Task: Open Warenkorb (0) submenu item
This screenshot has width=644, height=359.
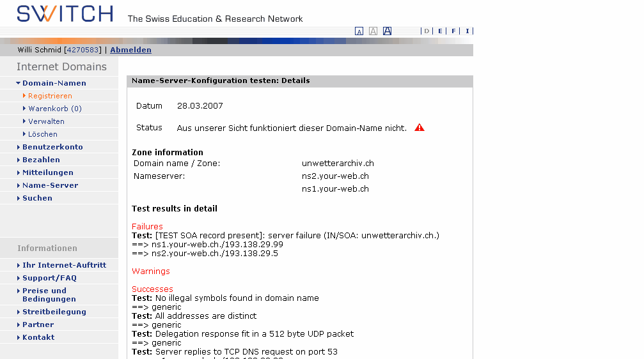Action: pyautogui.click(x=55, y=109)
